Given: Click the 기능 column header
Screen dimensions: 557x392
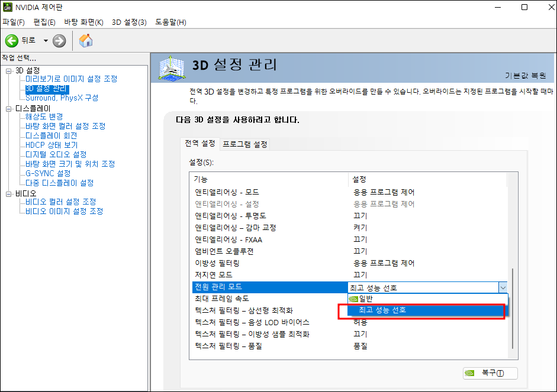Looking at the screenshot, I should 270,180.
